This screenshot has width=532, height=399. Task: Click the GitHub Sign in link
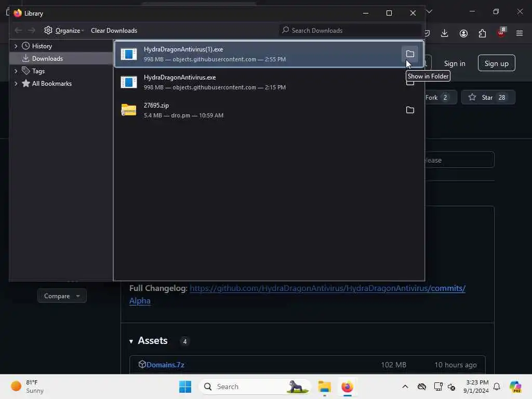click(455, 63)
